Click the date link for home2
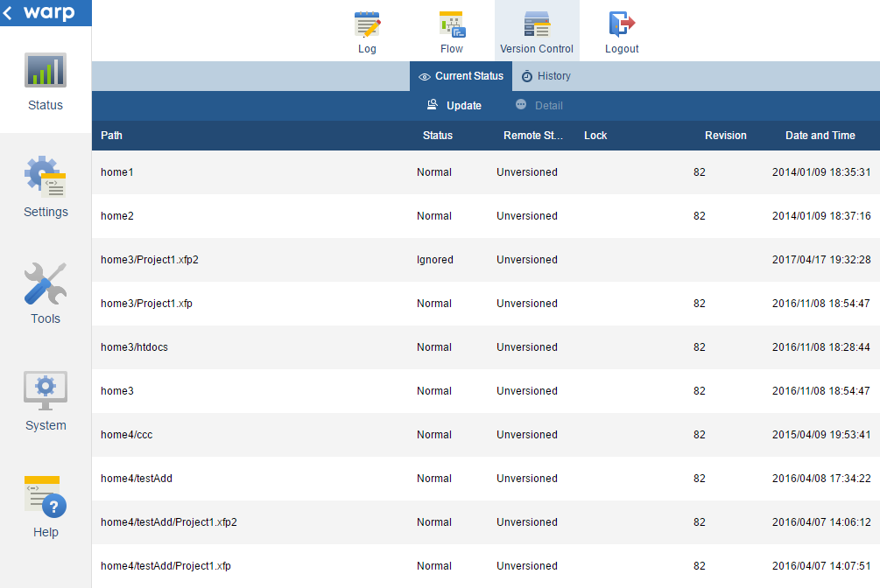This screenshot has height=588, width=880. coord(820,215)
